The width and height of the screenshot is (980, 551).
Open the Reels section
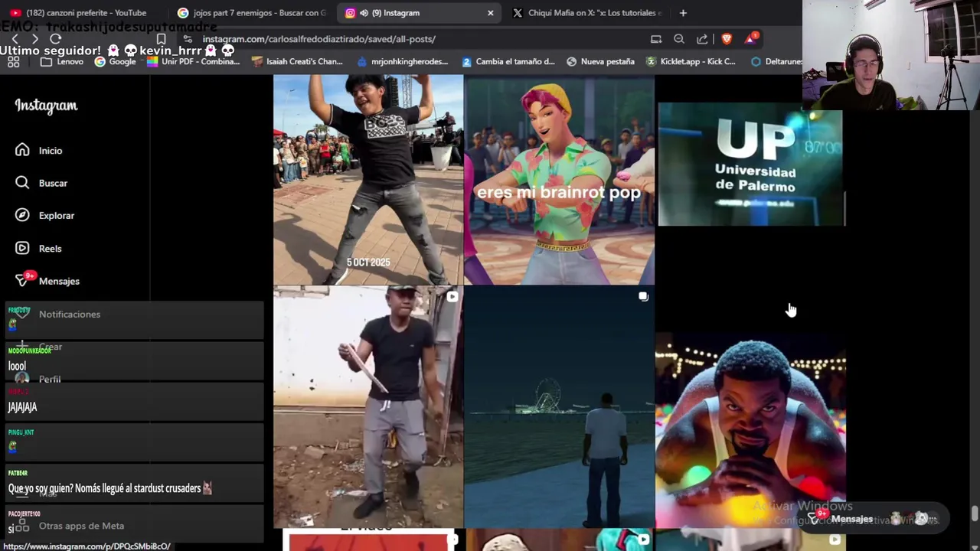click(x=39, y=249)
